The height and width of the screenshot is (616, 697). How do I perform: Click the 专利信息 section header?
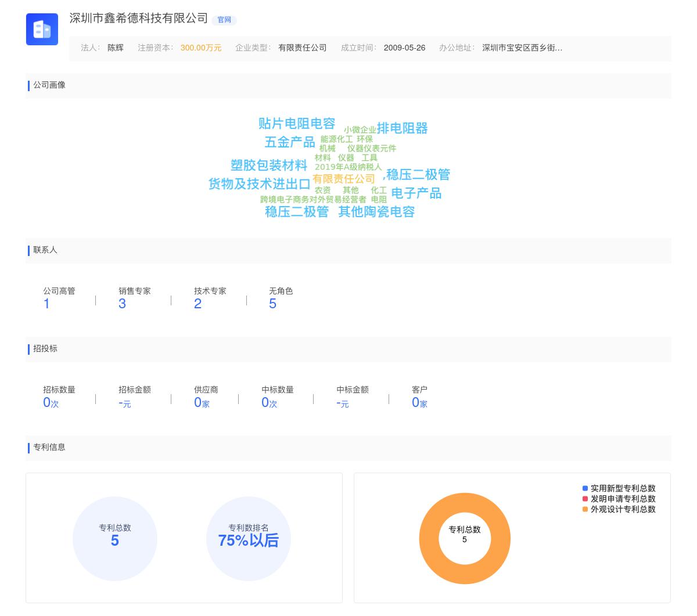[x=348, y=448]
